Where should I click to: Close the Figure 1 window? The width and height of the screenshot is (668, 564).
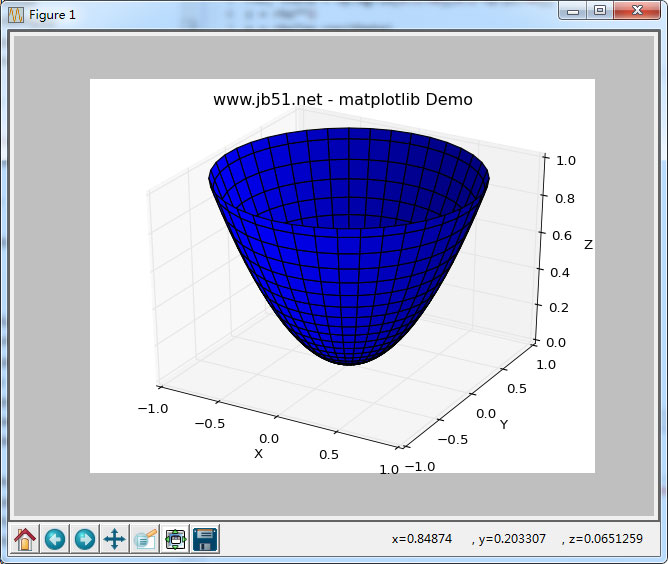click(x=637, y=11)
